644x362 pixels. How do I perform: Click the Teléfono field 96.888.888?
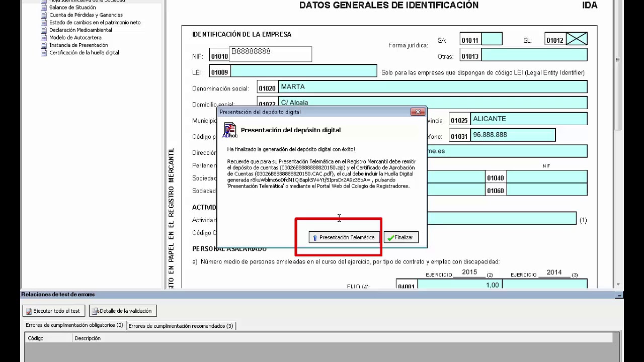point(513,135)
